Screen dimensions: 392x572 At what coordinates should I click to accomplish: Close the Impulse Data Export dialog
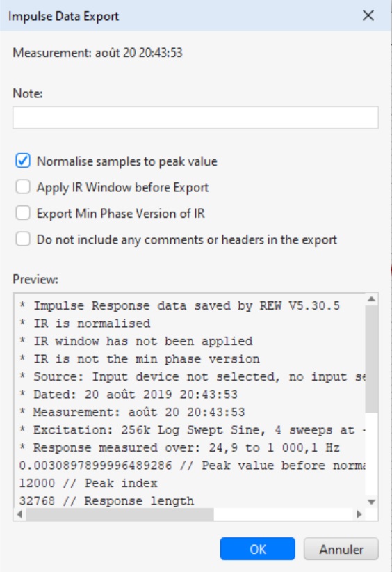[368, 16]
